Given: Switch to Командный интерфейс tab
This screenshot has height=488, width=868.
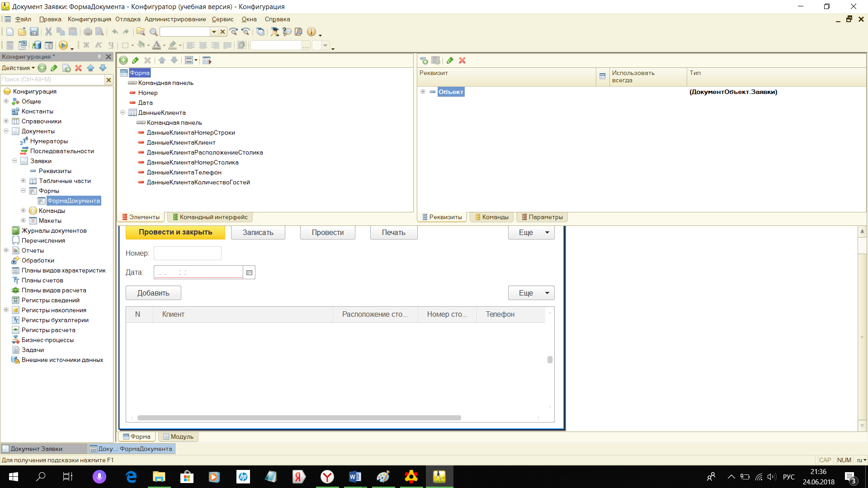Looking at the screenshot, I should tap(210, 217).
